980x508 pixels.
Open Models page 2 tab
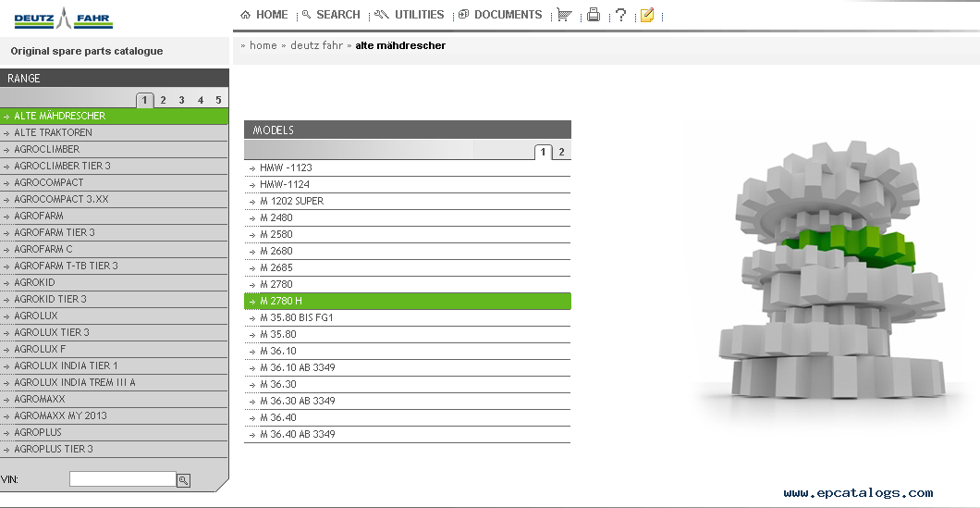point(561,152)
